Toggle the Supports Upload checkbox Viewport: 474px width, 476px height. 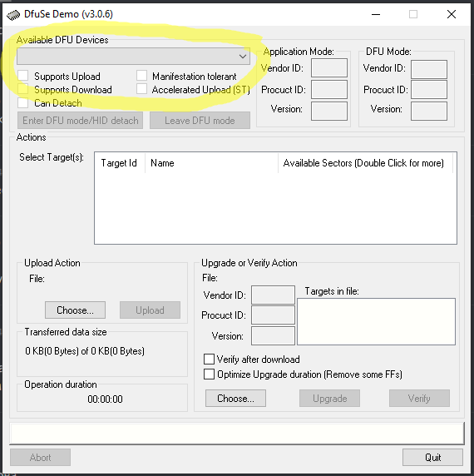[23, 76]
